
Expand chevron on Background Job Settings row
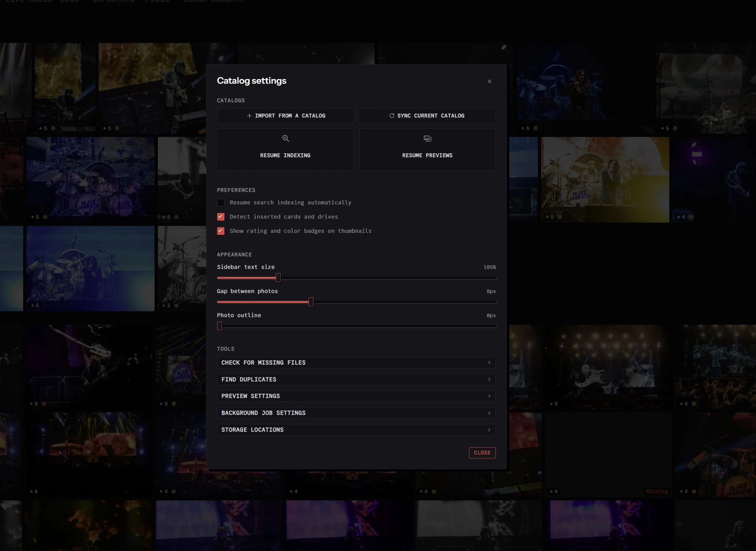(489, 413)
